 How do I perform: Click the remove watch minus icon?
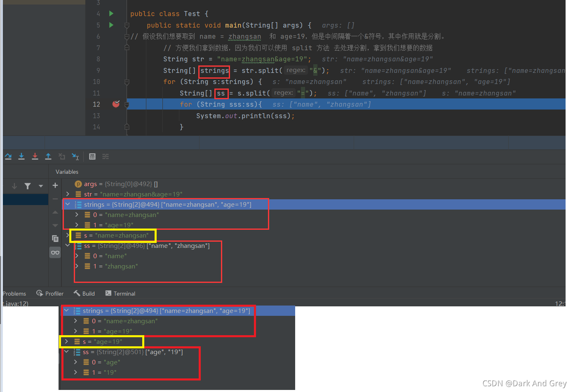pyautogui.click(x=55, y=199)
